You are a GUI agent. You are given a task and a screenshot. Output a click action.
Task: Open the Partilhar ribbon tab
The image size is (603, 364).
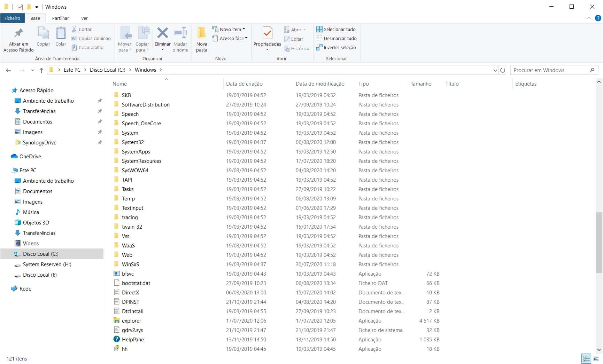click(60, 18)
